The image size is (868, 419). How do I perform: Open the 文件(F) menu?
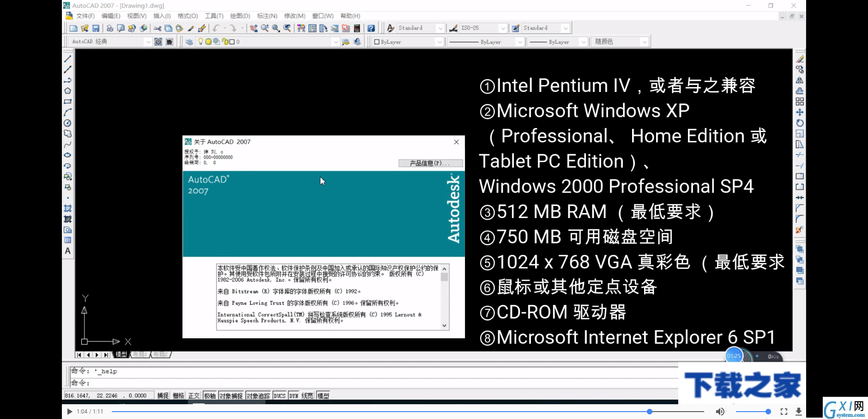(x=85, y=16)
